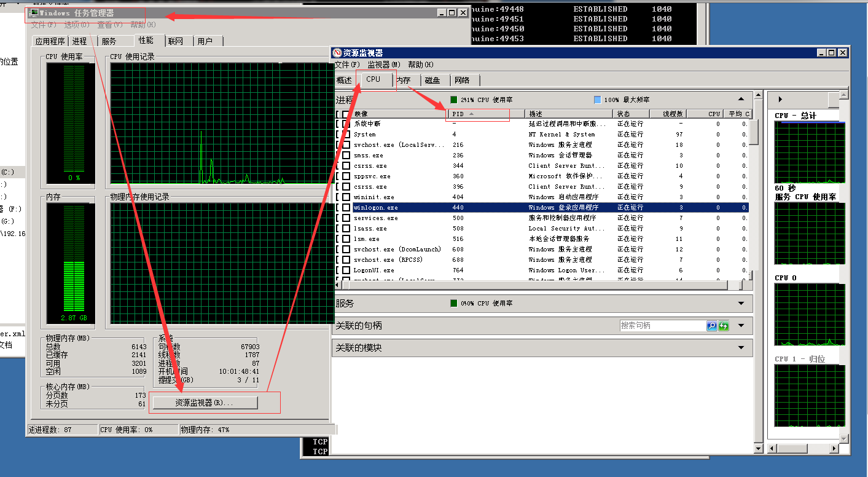
Task: Click the search handles magnifier icon
Action: 712,326
